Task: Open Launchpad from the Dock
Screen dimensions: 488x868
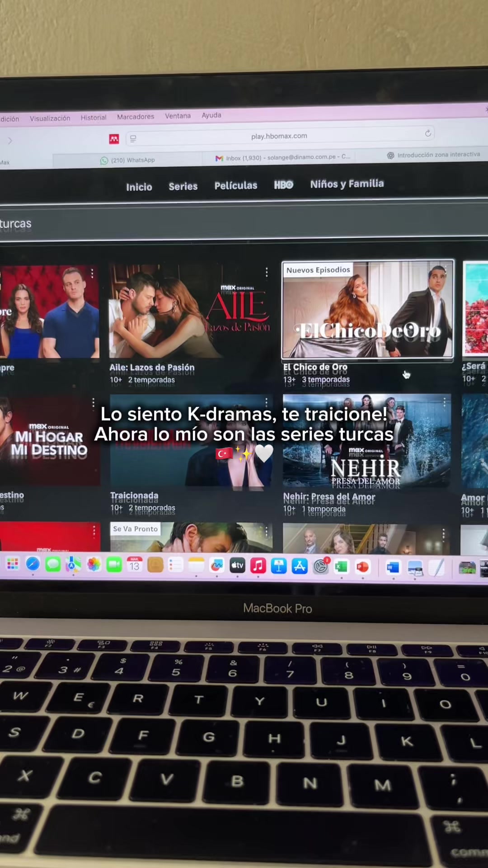Action: pyautogui.click(x=13, y=564)
